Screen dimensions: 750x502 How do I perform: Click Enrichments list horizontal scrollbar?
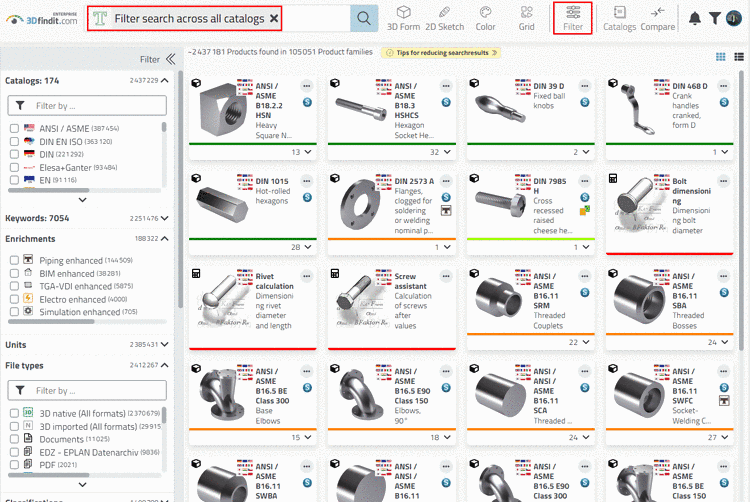[51, 322]
